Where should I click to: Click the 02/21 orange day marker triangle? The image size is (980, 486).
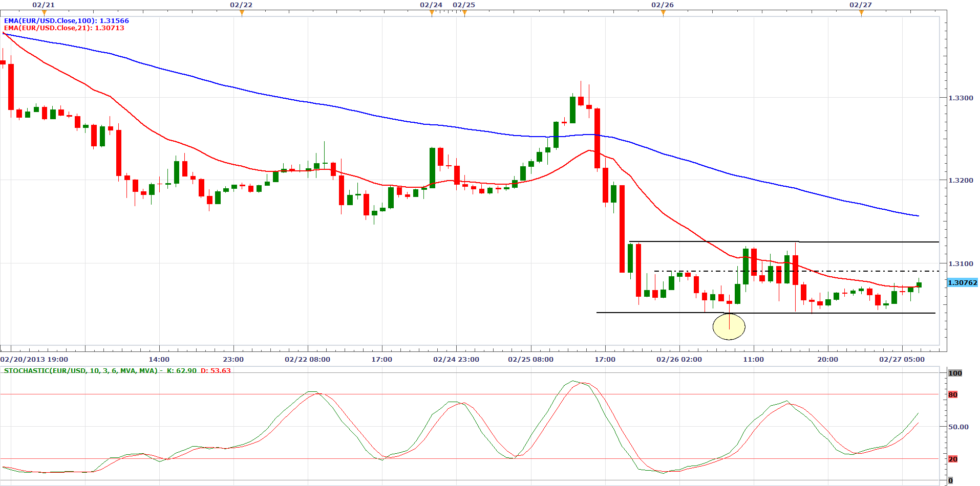pyautogui.click(x=44, y=13)
